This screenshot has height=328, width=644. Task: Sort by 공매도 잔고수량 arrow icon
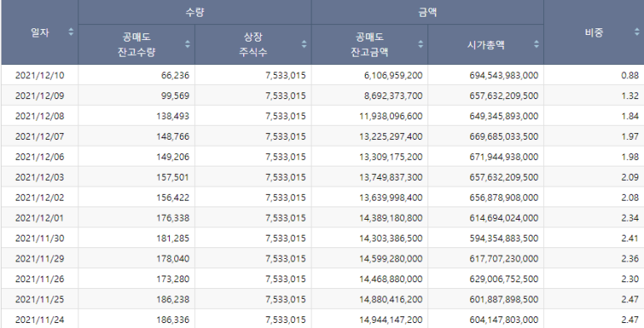point(187,44)
